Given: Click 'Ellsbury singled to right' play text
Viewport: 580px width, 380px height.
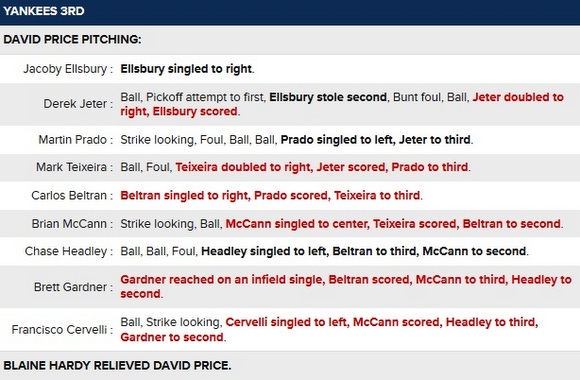Looking at the screenshot, I should pos(186,69).
